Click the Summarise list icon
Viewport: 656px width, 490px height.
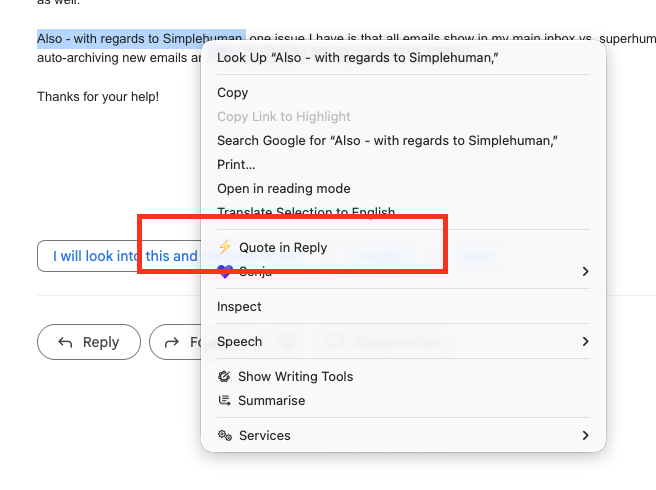coord(225,401)
